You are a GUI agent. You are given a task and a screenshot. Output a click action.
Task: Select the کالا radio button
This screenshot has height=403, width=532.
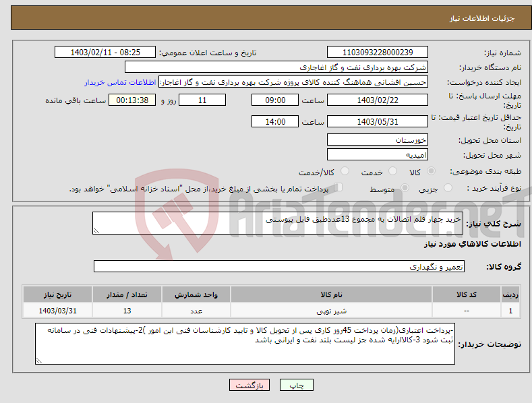point(431,171)
